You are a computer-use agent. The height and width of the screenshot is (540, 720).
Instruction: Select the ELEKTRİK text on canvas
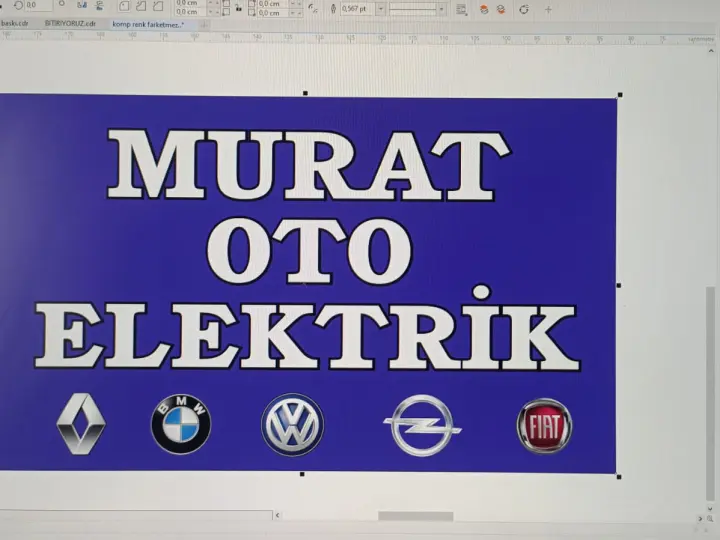(x=307, y=329)
